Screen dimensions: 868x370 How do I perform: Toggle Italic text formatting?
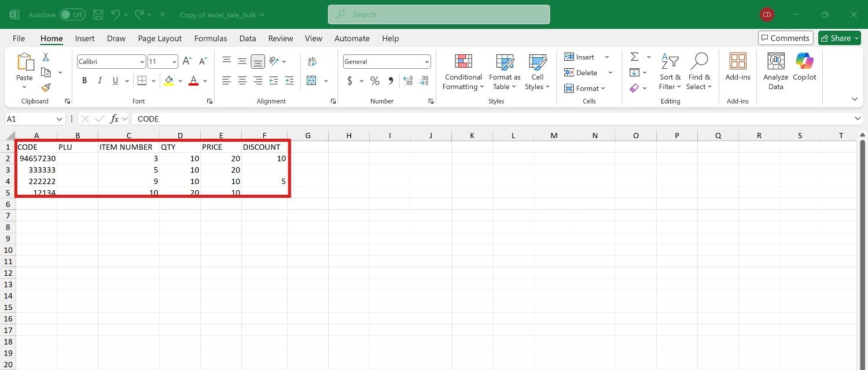click(x=100, y=80)
